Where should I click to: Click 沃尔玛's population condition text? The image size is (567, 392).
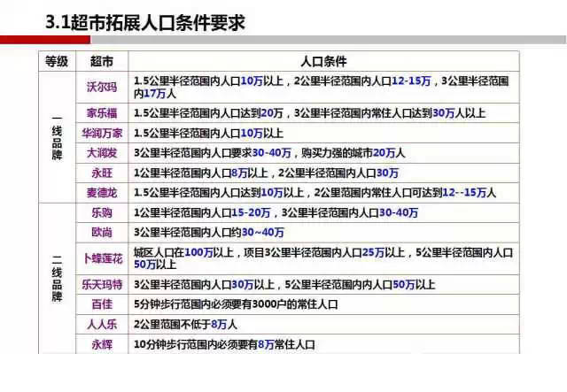coord(321,87)
